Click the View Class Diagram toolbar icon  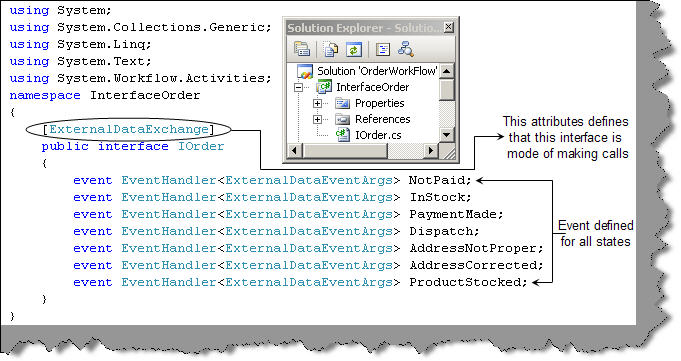406,49
